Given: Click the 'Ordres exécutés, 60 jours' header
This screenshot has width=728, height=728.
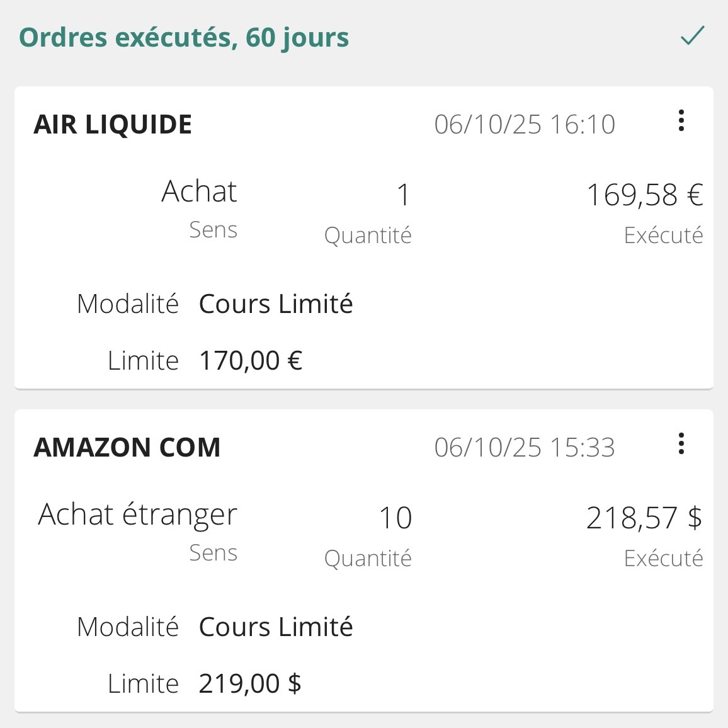Looking at the screenshot, I should [184, 37].
